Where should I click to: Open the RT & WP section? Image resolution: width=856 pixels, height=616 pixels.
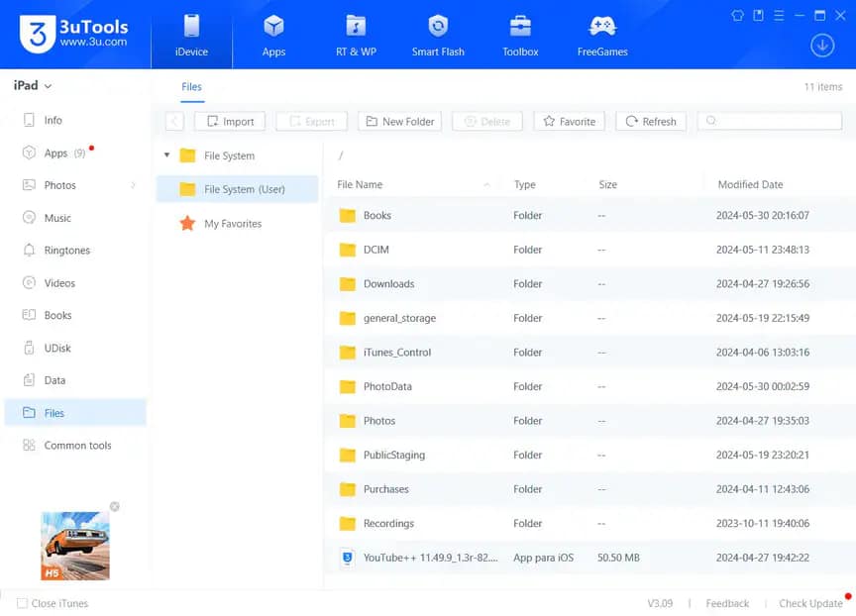coord(356,33)
